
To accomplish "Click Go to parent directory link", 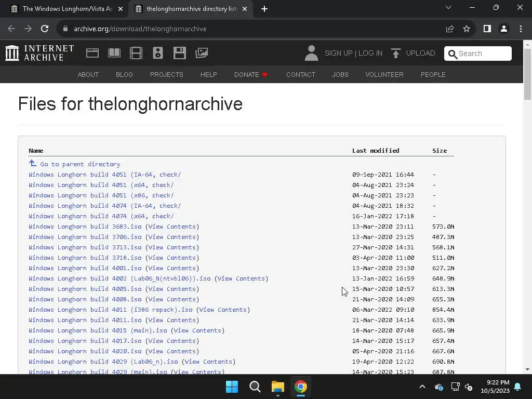I will [x=80, y=164].
